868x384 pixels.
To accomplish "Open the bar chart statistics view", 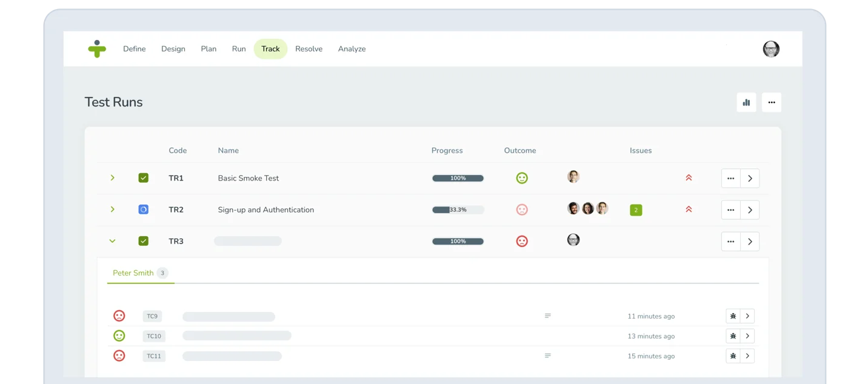I will 746,102.
